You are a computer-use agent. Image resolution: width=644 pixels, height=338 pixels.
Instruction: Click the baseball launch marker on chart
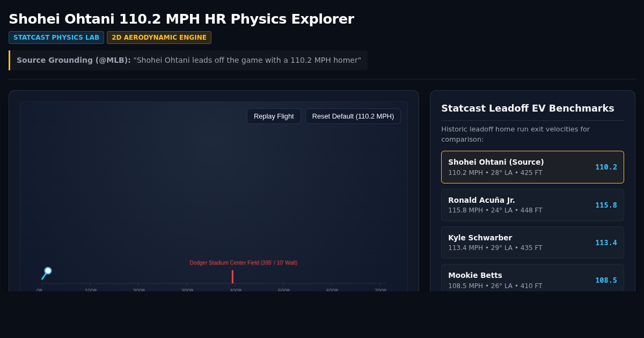[48, 271]
